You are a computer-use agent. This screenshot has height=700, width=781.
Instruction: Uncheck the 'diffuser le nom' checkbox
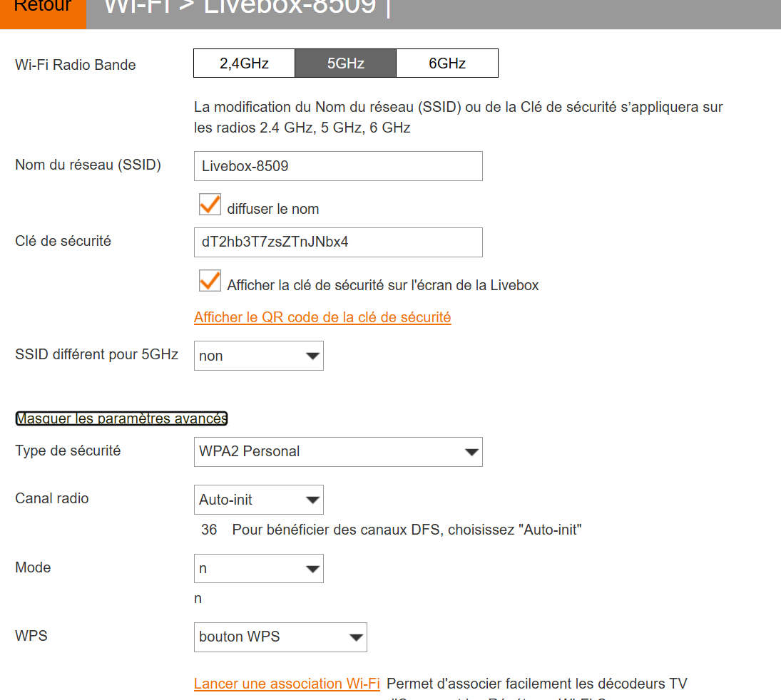210,205
